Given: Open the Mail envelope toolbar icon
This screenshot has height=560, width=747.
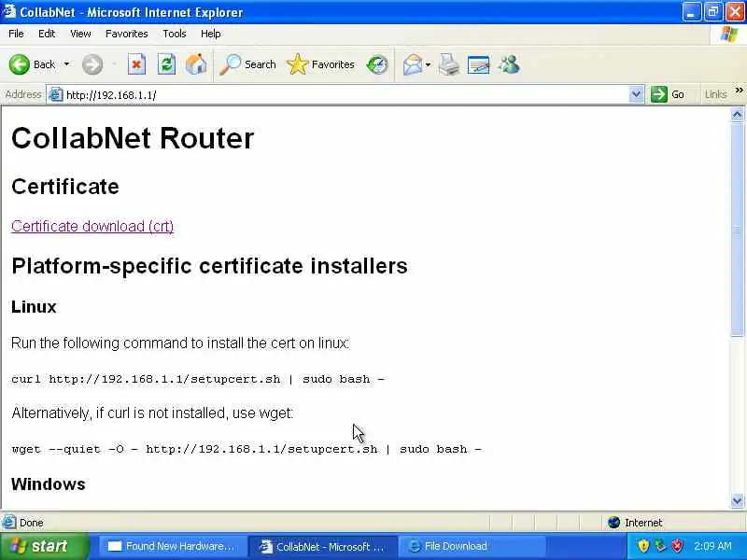Looking at the screenshot, I should pos(413,64).
